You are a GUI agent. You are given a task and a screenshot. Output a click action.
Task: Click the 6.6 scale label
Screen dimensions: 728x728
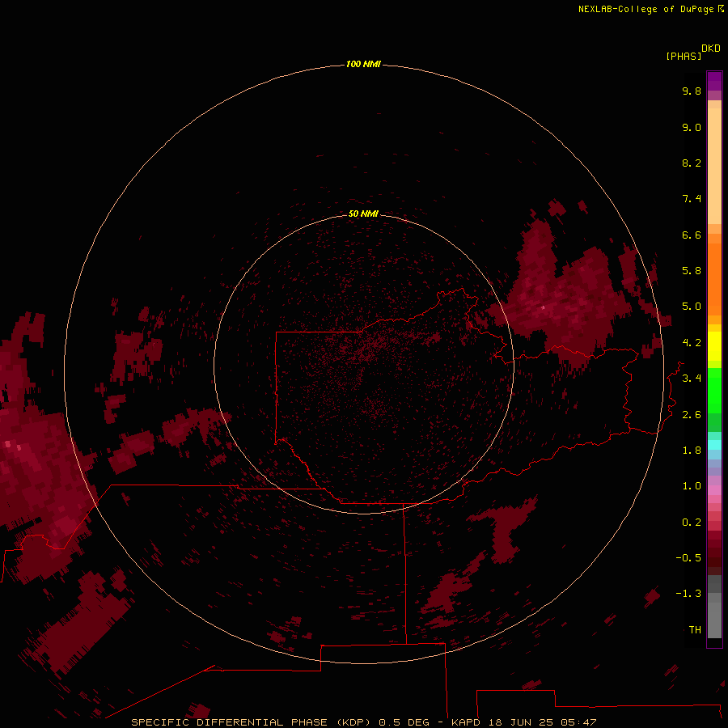[692, 235]
